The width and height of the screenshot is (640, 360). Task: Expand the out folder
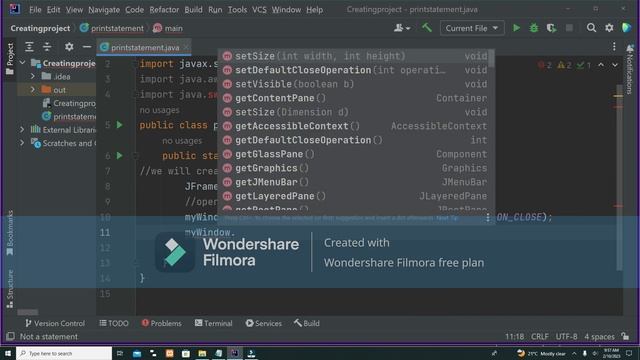pos(33,89)
